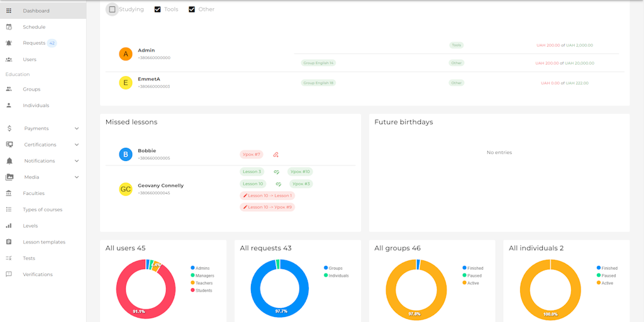This screenshot has height=322, width=644.
Task: Click the Requests bell icon
Action: (x=9, y=43)
